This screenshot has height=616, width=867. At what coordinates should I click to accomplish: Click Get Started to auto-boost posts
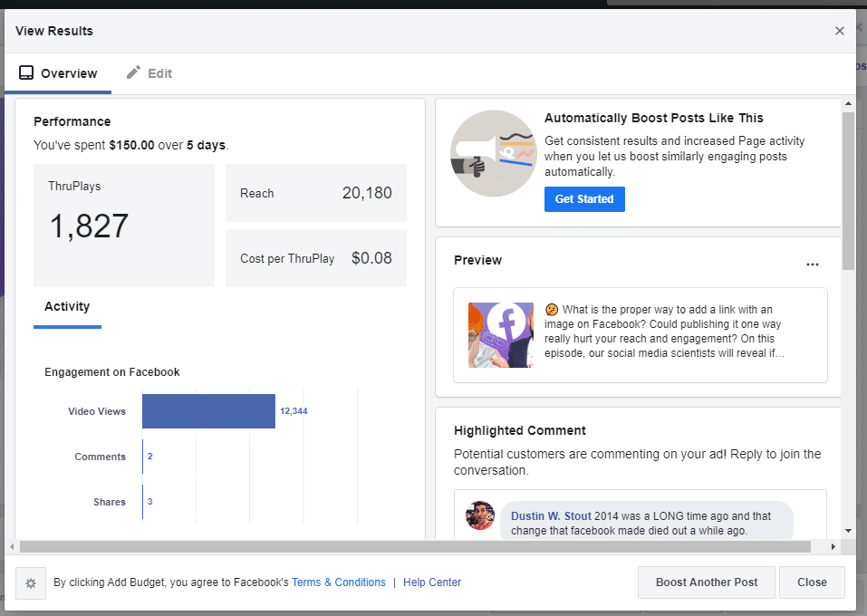tap(584, 199)
